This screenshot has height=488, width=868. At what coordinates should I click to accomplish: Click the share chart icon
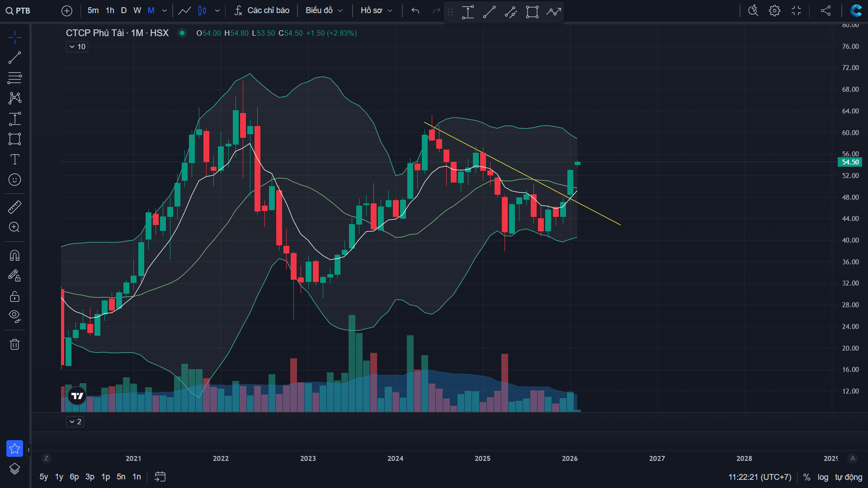(826, 10)
